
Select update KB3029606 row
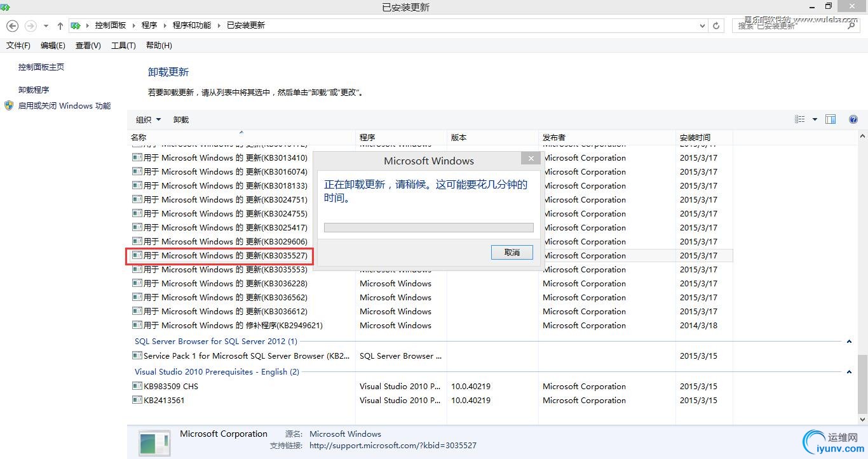tap(430, 242)
